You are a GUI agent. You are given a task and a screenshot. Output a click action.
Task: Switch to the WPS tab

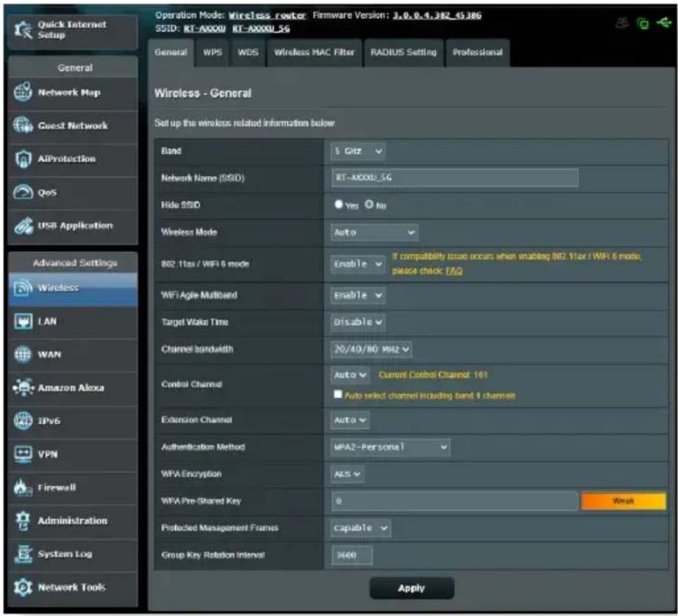pos(212,53)
